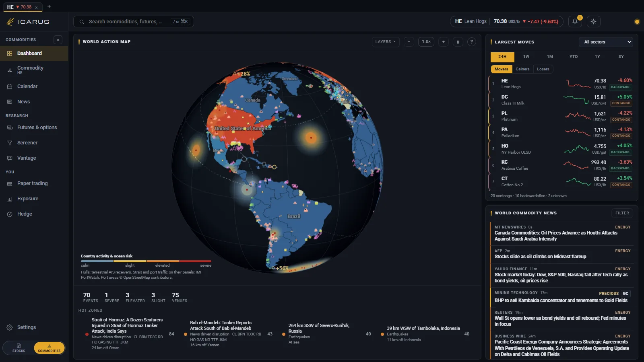
Task: Show only Losers
Action: click(x=543, y=69)
